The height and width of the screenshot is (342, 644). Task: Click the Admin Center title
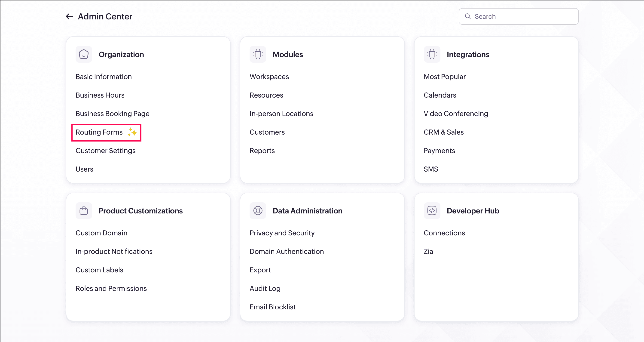tap(105, 16)
